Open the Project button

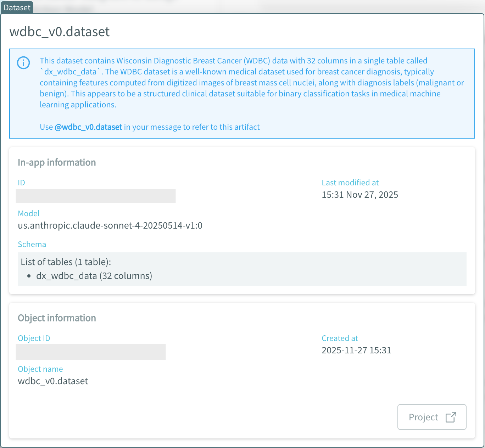(431, 417)
